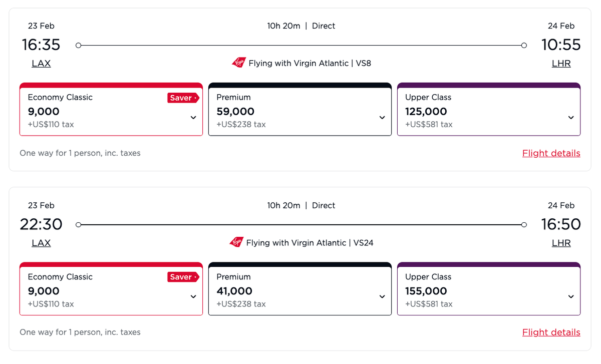Viewport: 601px width, 364px height.
Task: Open Flight details for flight VS24
Action: 551,332
